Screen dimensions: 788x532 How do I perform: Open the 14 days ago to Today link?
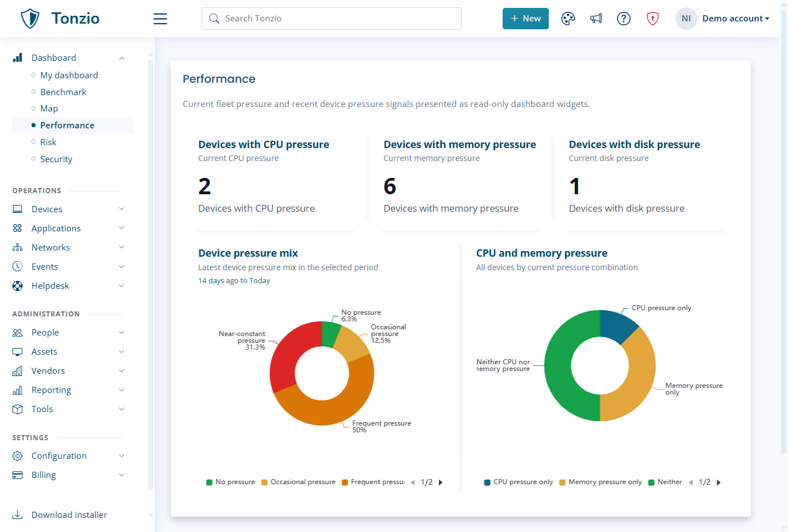tap(234, 280)
